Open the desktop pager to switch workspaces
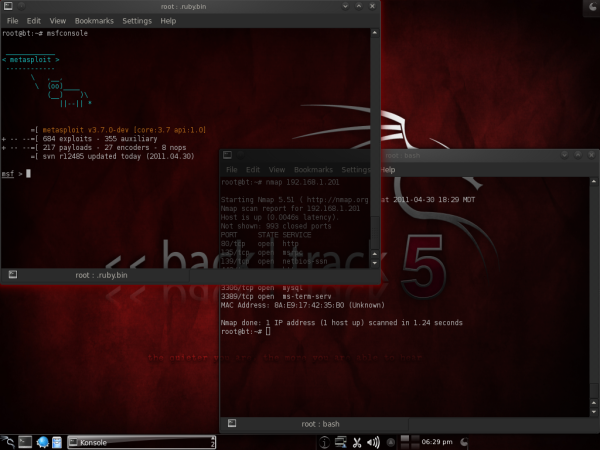The image size is (600, 450). [x=409, y=442]
